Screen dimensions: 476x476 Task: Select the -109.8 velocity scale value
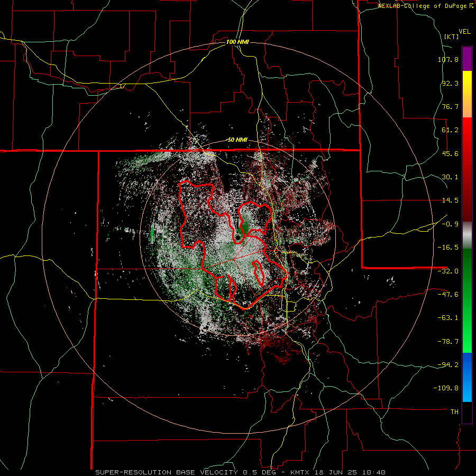(x=446, y=388)
